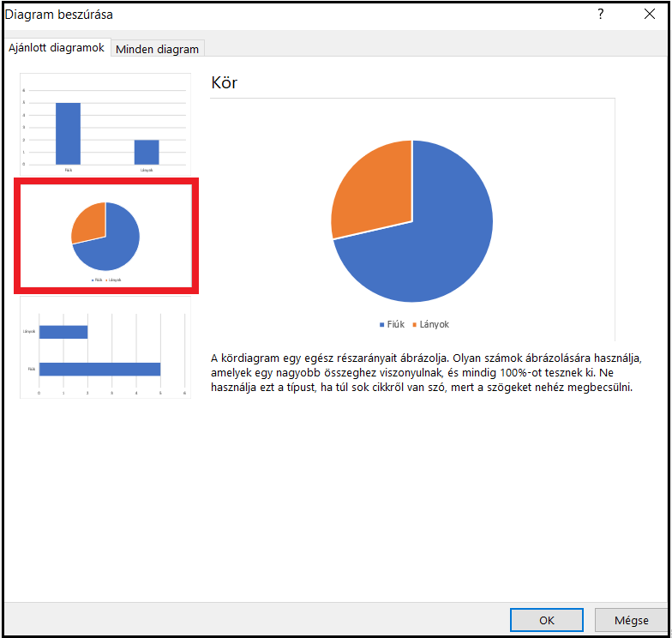The image size is (672, 638).
Task: Switch to the Minden diagram tab
Action: tap(157, 49)
